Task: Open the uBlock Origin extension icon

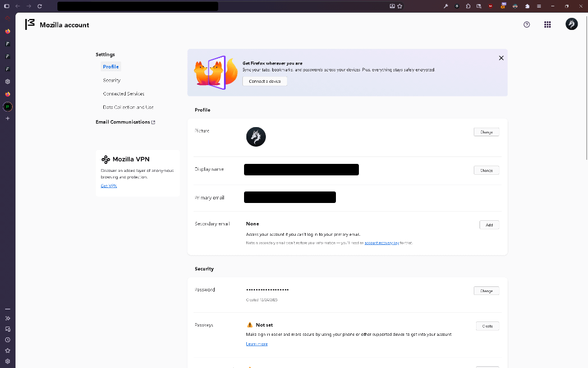Action: click(x=490, y=6)
